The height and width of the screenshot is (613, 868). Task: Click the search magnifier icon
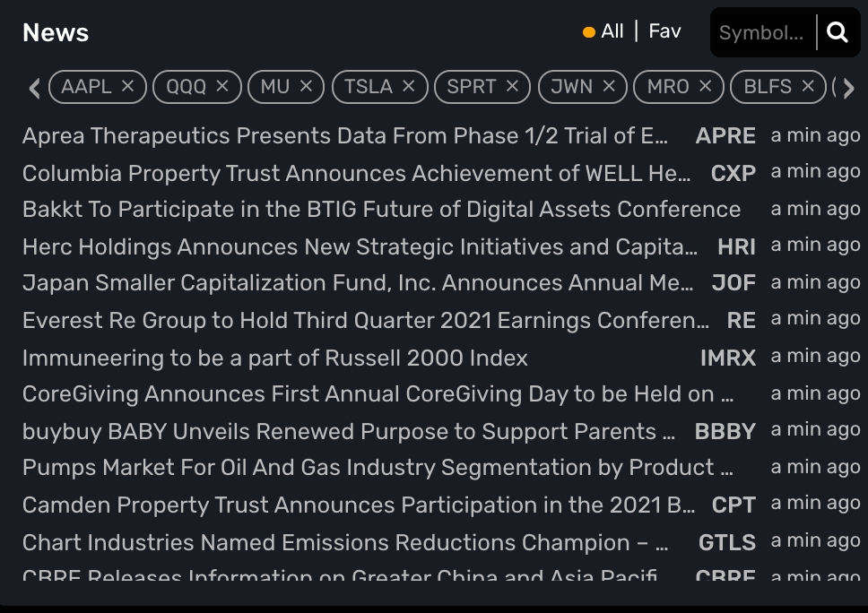[x=838, y=33]
